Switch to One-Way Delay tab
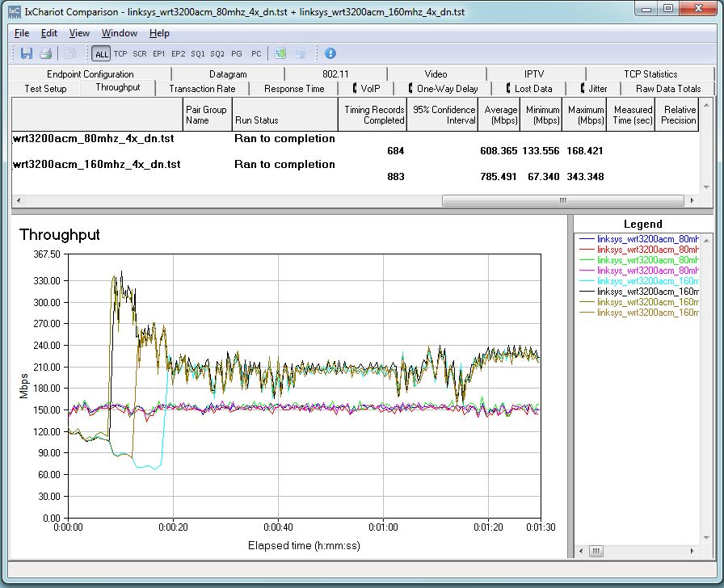Viewport: 724px width, 588px height. [x=443, y=89]
